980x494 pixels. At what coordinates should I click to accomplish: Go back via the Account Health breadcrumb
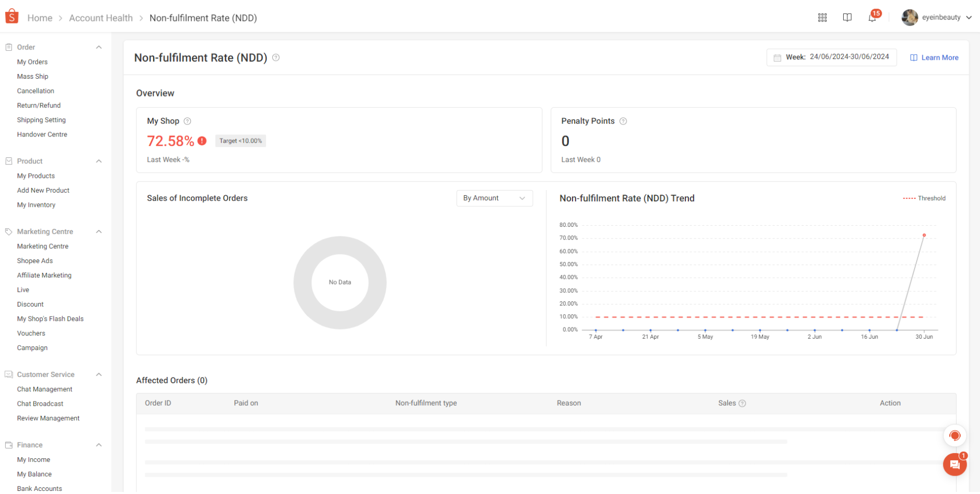point(101,17)
